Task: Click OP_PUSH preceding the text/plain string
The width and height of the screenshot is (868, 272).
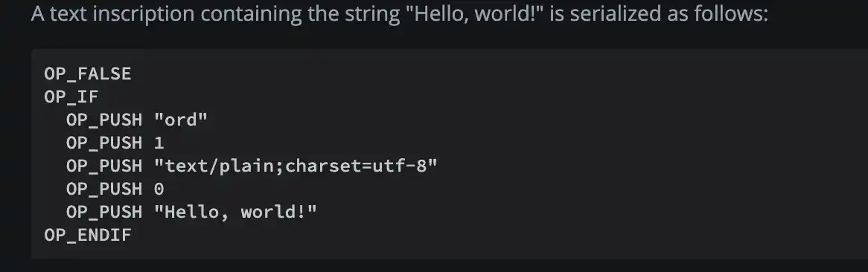Action: click(x=104, y=166)
